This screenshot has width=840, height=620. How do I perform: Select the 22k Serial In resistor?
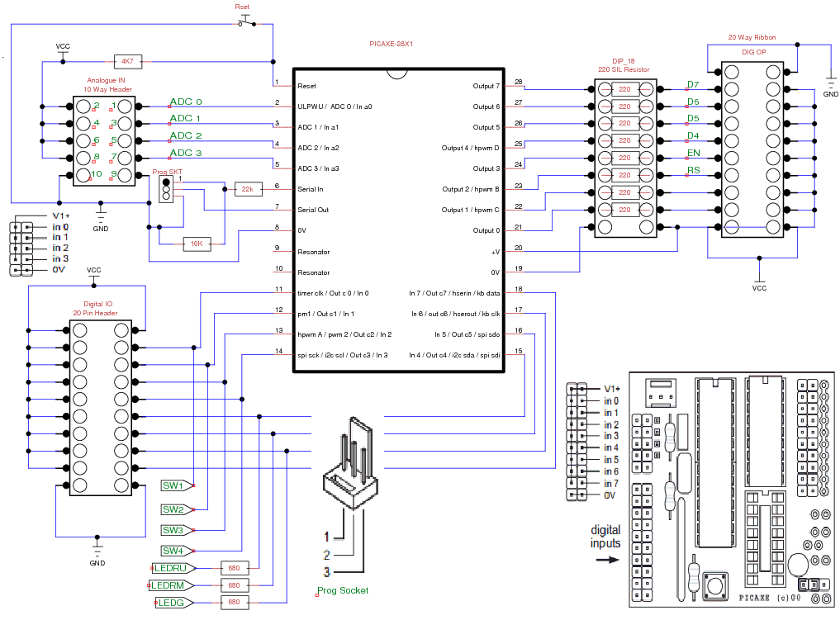coord(248,189)
